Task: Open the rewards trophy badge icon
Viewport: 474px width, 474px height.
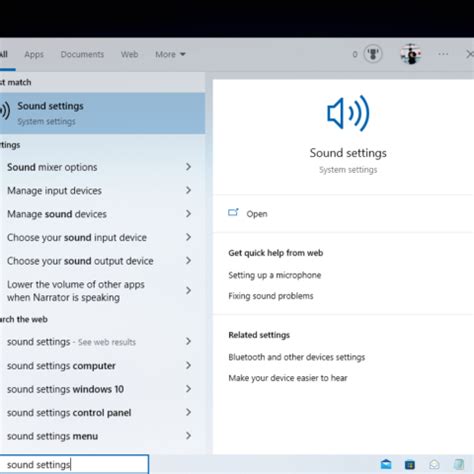Action: (x=373, y=54)
